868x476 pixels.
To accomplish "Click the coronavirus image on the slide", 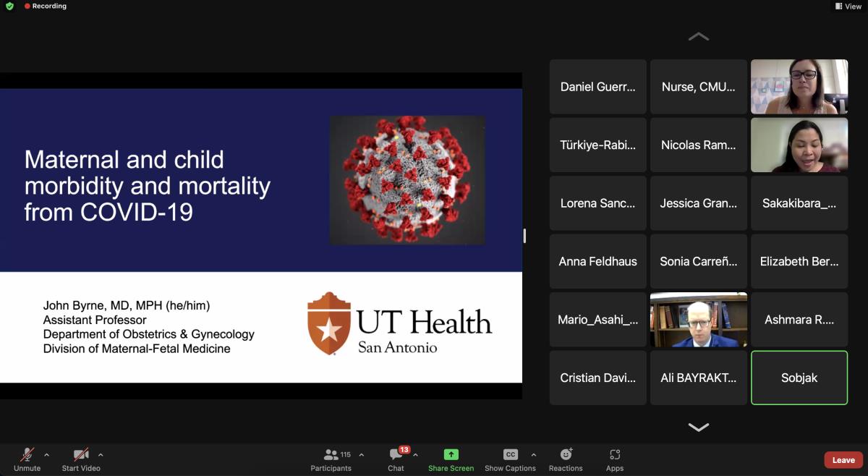I will pyautogui.click(x=407, y=179).
